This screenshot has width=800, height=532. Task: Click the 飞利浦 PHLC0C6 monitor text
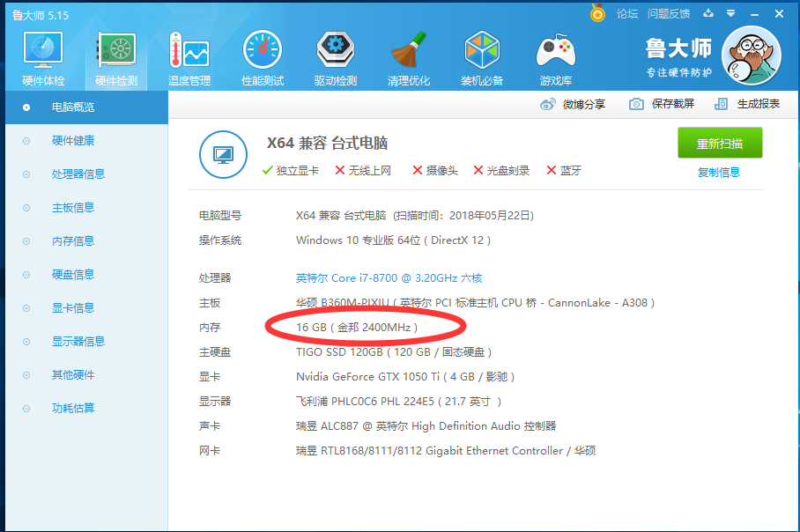tap(398, 402)
